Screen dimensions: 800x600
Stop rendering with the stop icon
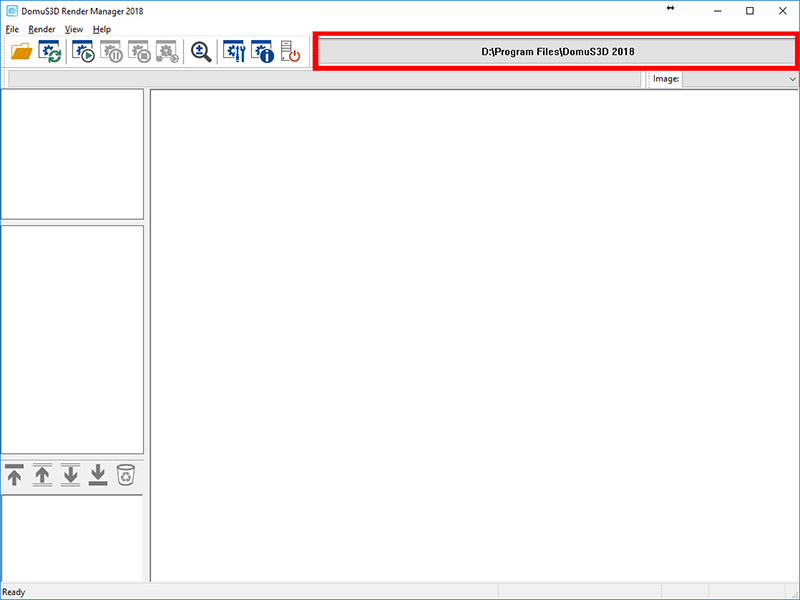pyautogui.click(x=139, y=52)
